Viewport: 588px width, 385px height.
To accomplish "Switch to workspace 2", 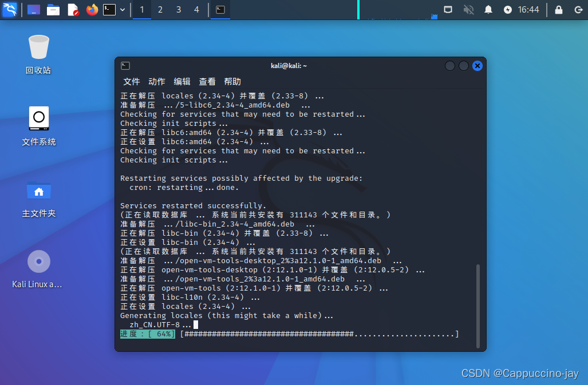I will point(160,10).
